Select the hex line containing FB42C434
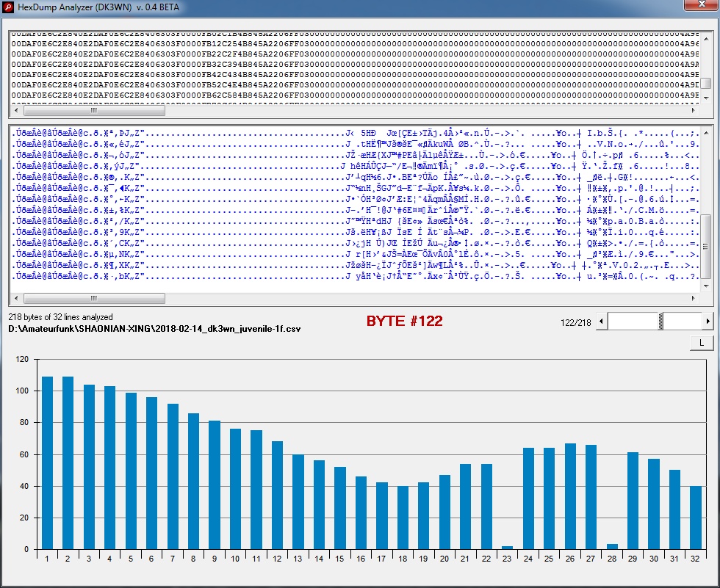The image size is (720, 588). [355, 74]
